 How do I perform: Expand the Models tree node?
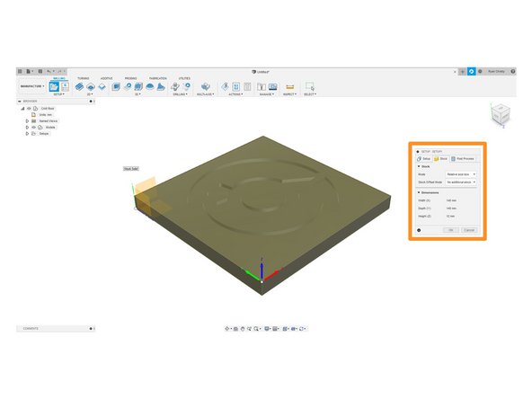[x=27, y=128]
